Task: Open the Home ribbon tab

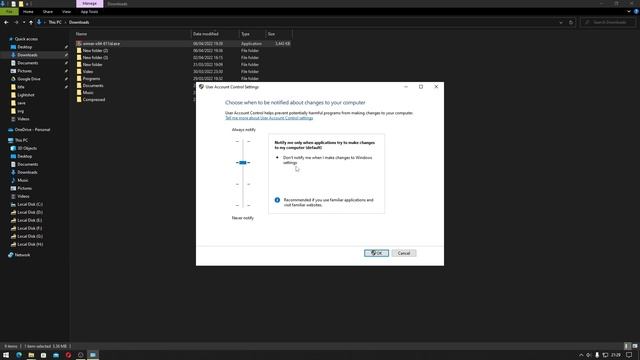Action: click(28, 12)
